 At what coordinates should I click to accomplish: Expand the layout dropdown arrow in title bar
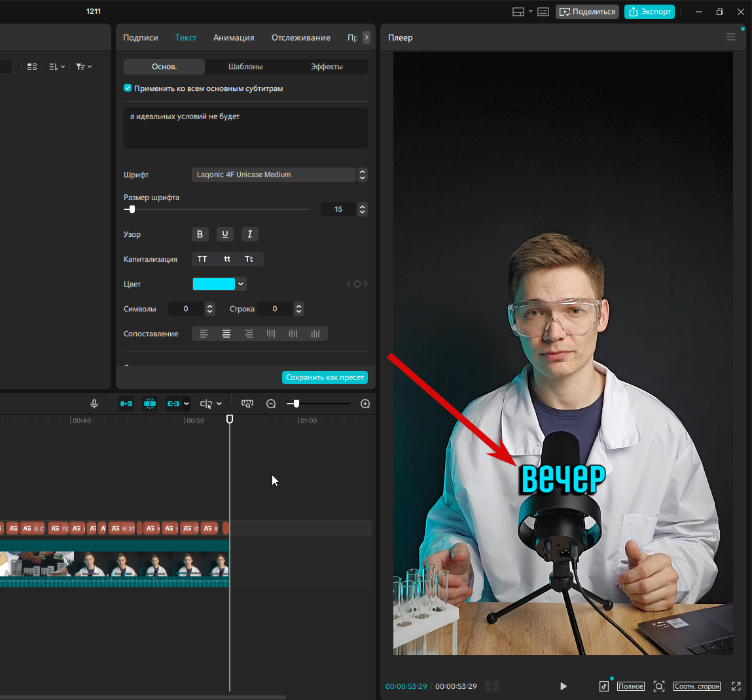530,11
